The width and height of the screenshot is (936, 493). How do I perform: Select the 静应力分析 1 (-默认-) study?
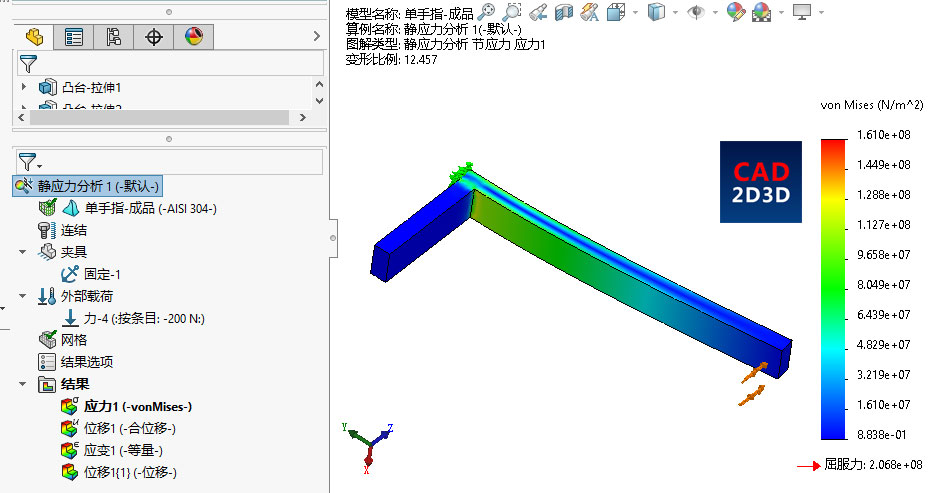click(87, 186)
